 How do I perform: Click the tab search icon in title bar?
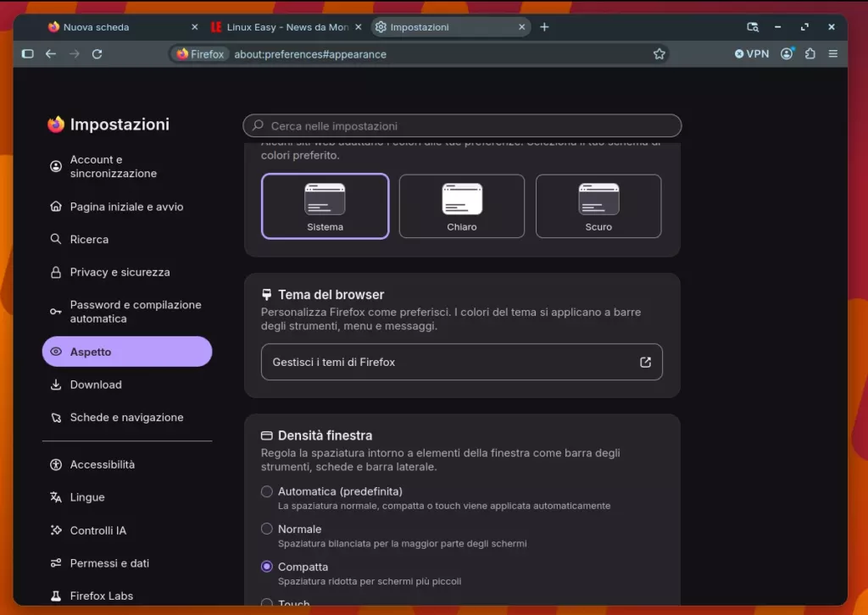pyautogui.click(x=753, y=26)
